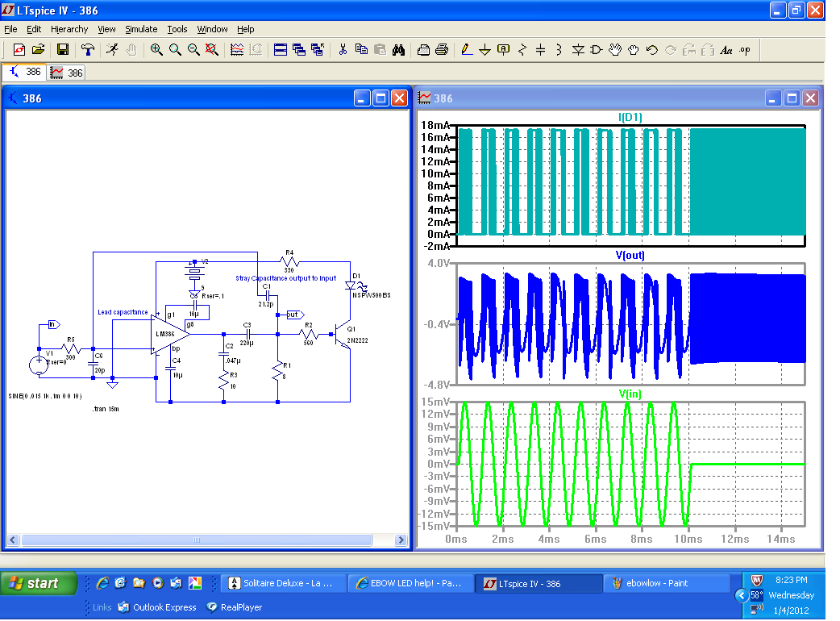
Task: Open the Edit menu
Action: point(34,29)
